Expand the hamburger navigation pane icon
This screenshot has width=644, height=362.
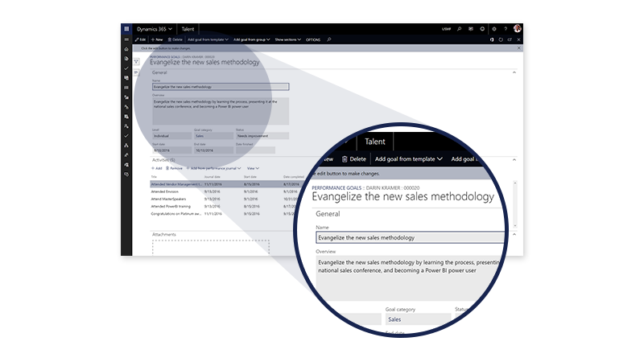[x=126, y=39]
